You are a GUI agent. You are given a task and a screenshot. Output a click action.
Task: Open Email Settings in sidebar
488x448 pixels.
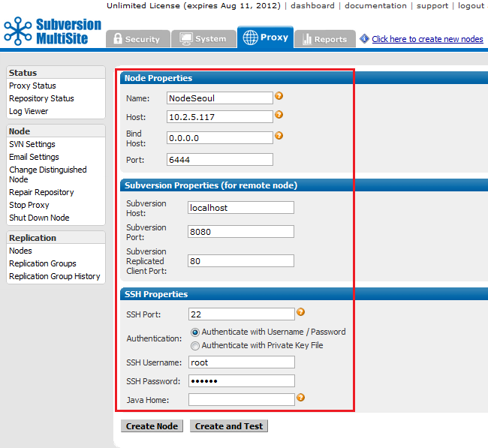pos(34,157)
